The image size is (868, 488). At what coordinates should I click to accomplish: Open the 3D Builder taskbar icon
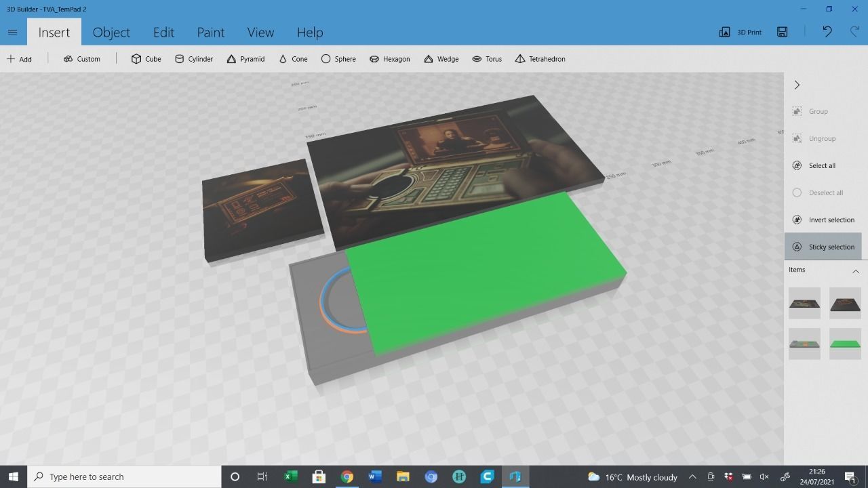point(515,476)
